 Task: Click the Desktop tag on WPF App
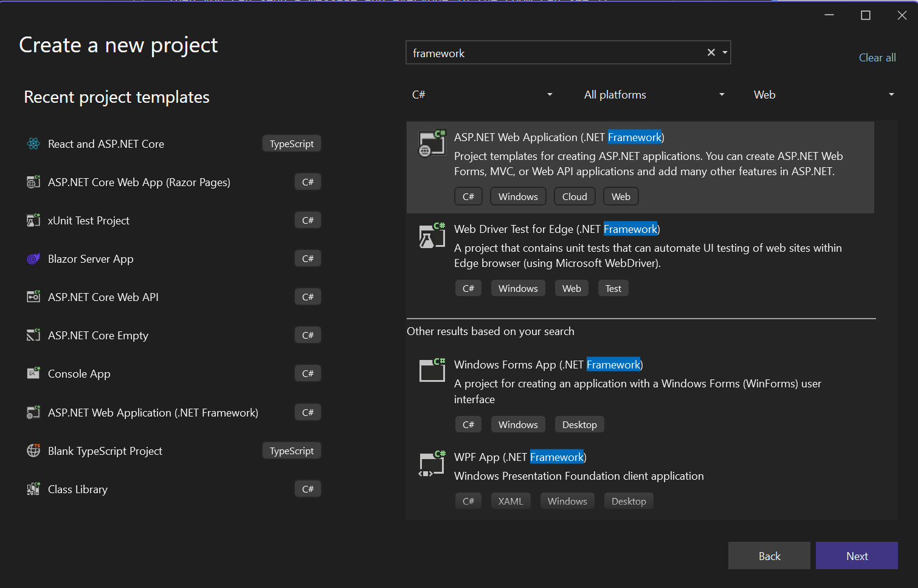629,502
